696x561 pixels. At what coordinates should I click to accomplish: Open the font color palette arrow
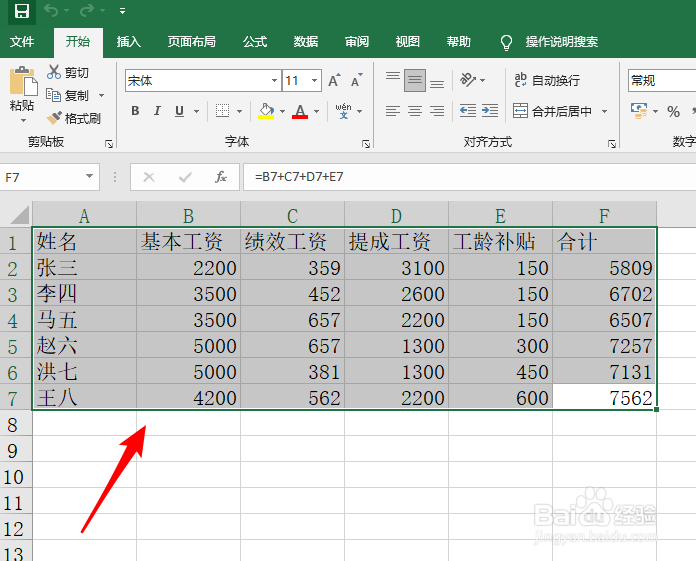click(x=316, y=111)
